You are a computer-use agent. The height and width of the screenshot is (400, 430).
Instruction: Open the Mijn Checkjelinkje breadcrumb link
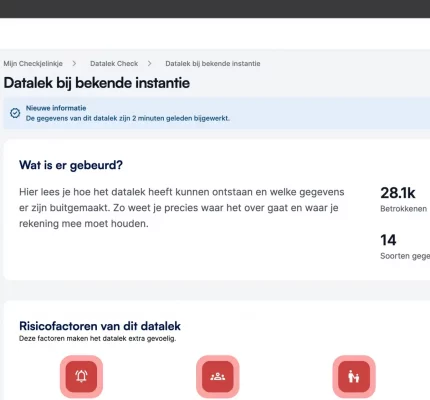click(33, 63)
